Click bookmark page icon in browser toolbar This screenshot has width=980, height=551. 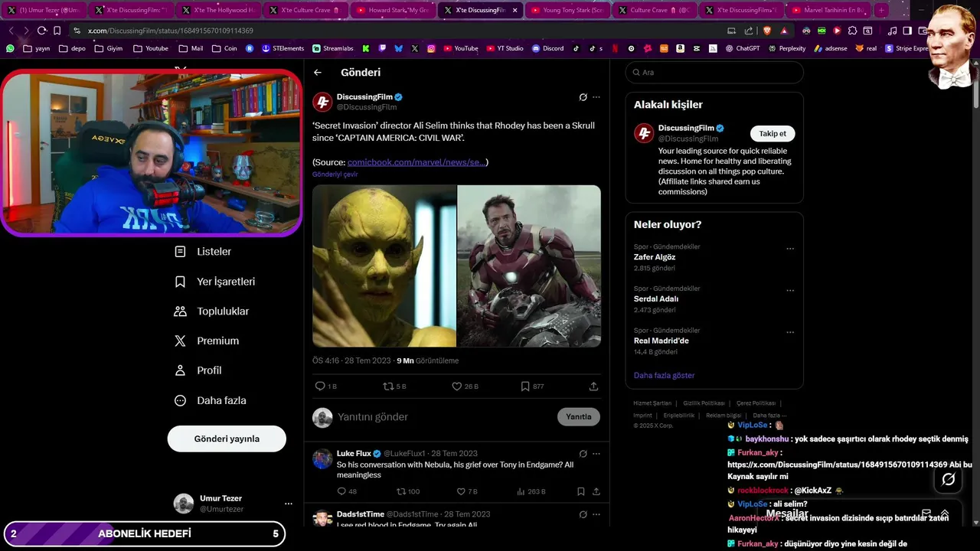[57, 31]
